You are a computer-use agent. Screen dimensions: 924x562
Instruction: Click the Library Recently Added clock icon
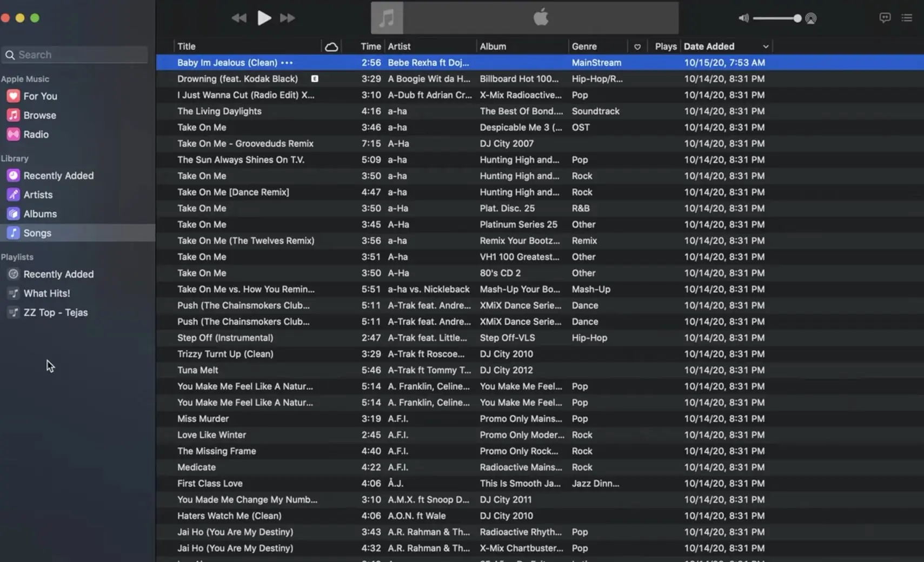coord(13,176)
